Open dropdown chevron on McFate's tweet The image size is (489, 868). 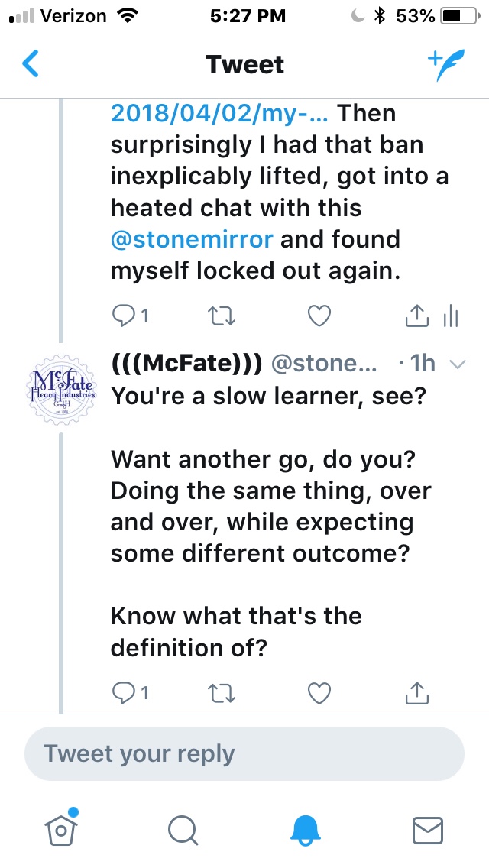click(x=458, y=364)
